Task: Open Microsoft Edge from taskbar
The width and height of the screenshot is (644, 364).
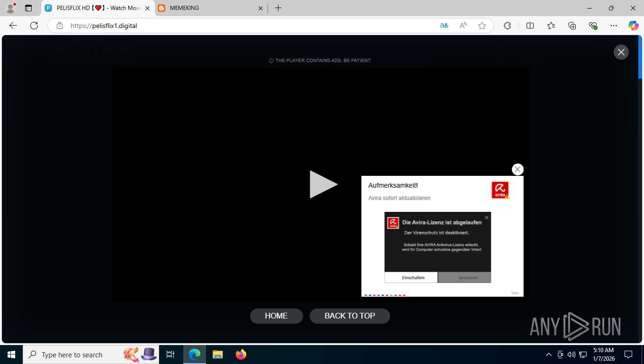Action: (x=195, y=355)
